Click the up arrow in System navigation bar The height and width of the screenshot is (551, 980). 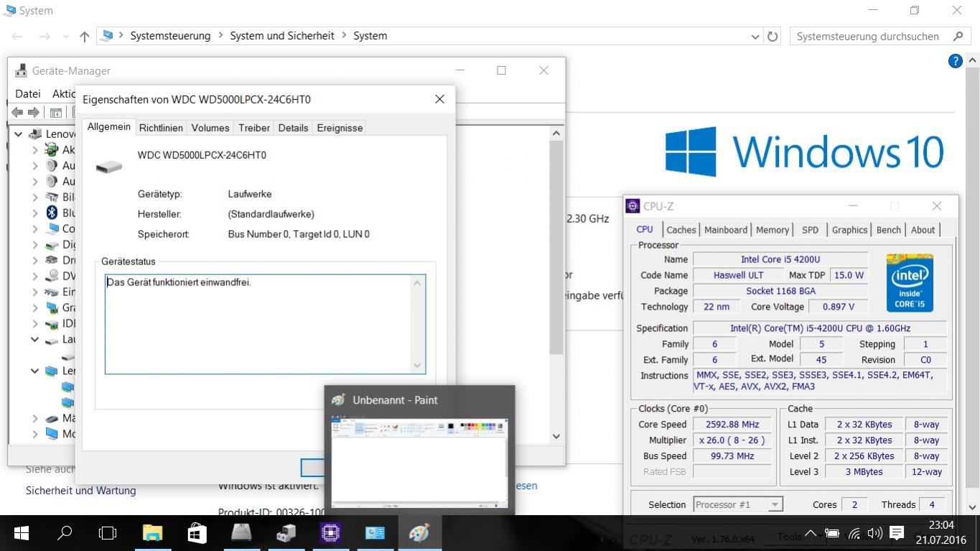pyautogui.click(x=85, y=36)
